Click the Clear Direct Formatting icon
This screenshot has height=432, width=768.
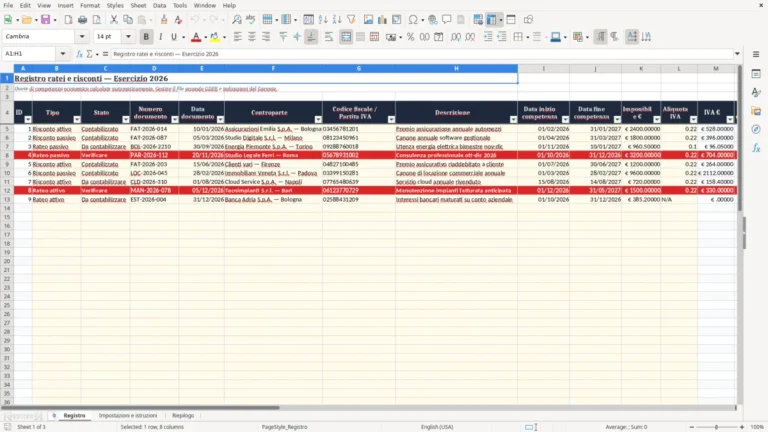(178, 20)
